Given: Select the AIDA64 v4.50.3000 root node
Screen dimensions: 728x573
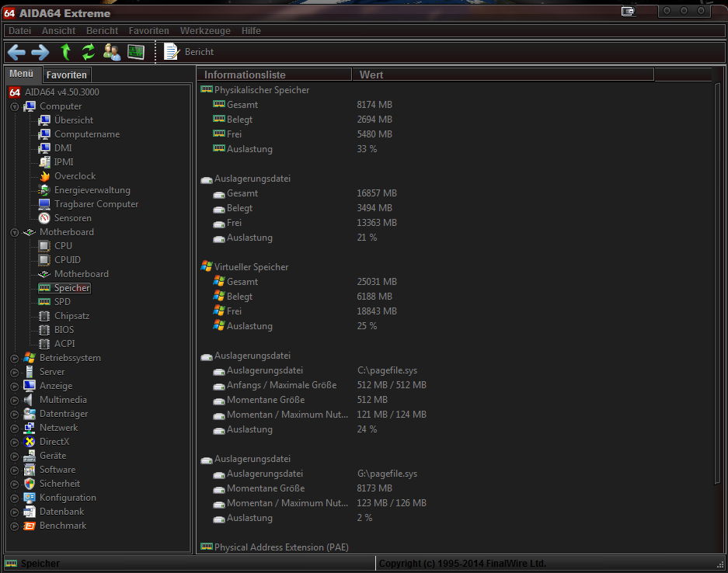Looking at the screenshot, I should pyautogui.click(x=61, y=92).
